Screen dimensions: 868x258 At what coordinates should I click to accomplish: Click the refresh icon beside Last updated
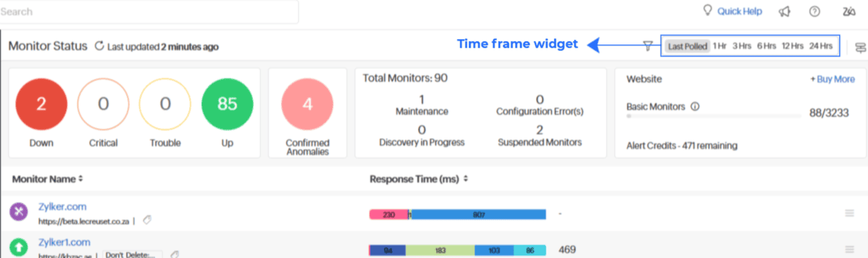click(x=99, y=46)
